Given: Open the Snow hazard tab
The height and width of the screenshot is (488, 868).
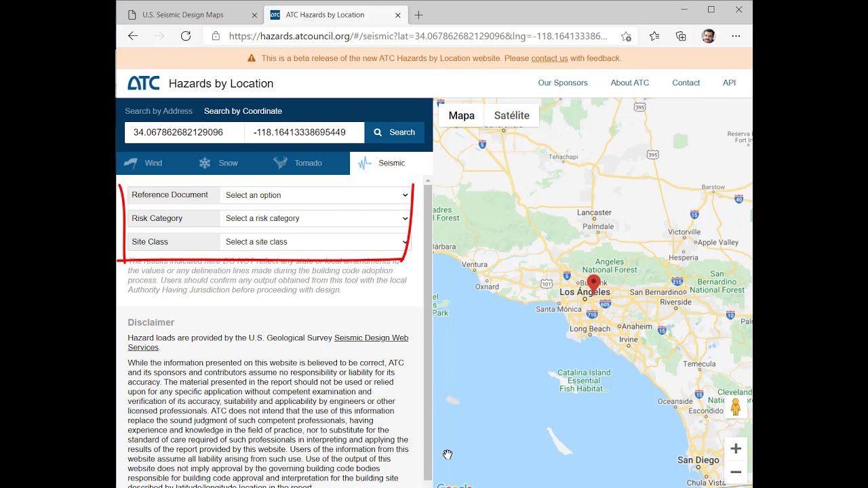Looking at the screenshot, I should coord(218,163).
